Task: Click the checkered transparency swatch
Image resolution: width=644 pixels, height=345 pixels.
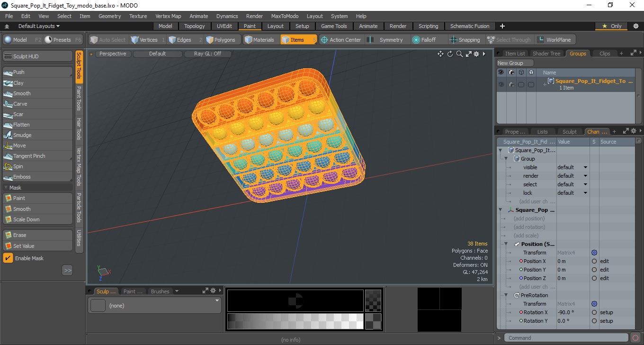Action: click(x=373, y=300)
